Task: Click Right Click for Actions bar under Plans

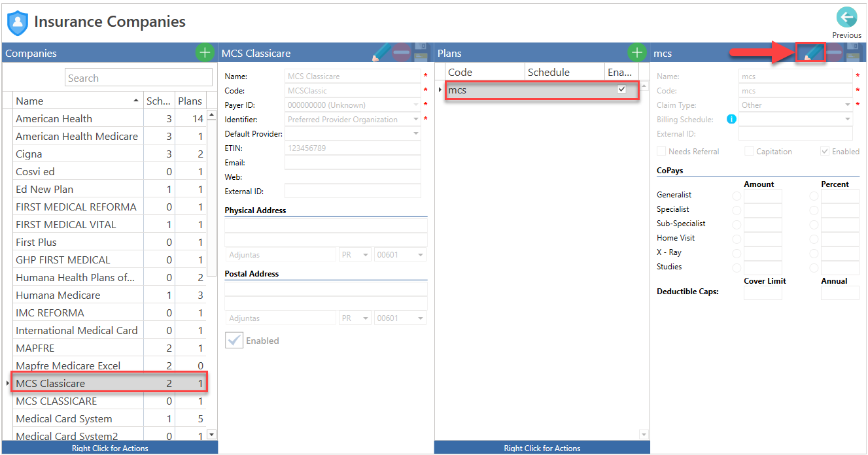Action: point(542,448)
